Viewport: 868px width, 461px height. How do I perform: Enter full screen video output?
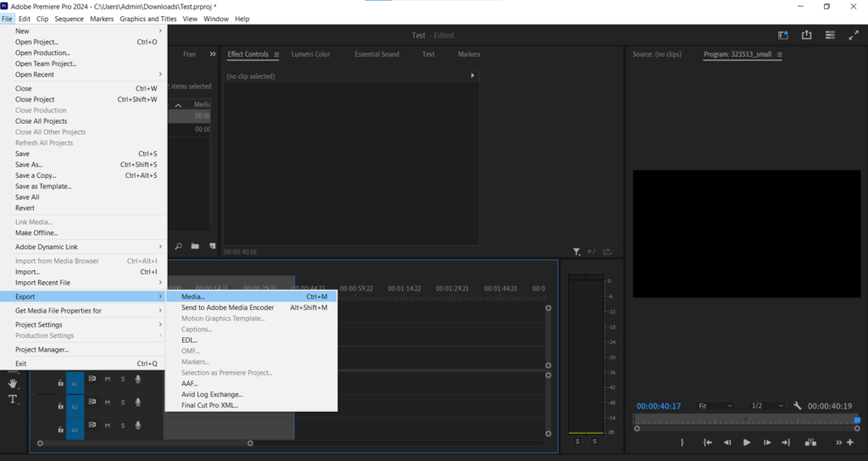click(x=853, y=35)
